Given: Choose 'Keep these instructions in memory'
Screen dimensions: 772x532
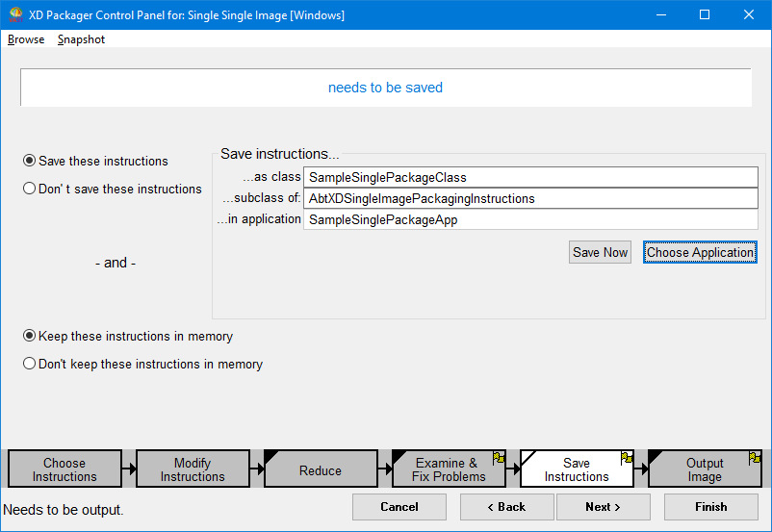Looking at the screenshot, I should tap(30, 337).
